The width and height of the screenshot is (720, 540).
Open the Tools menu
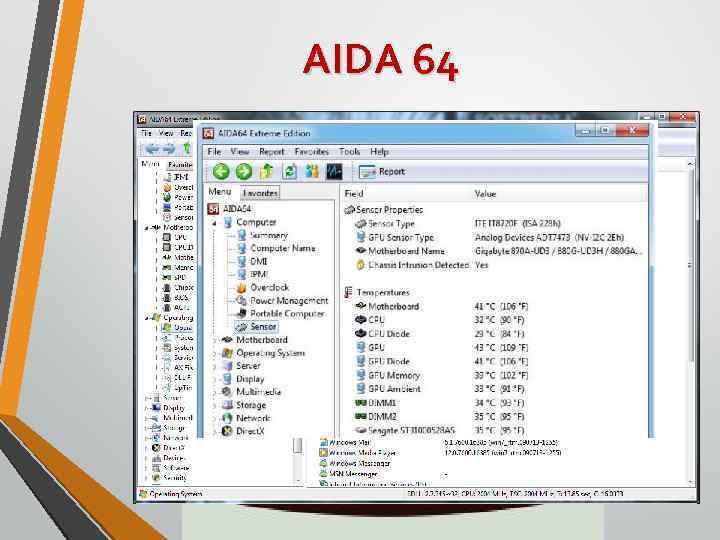coord(349,152)
